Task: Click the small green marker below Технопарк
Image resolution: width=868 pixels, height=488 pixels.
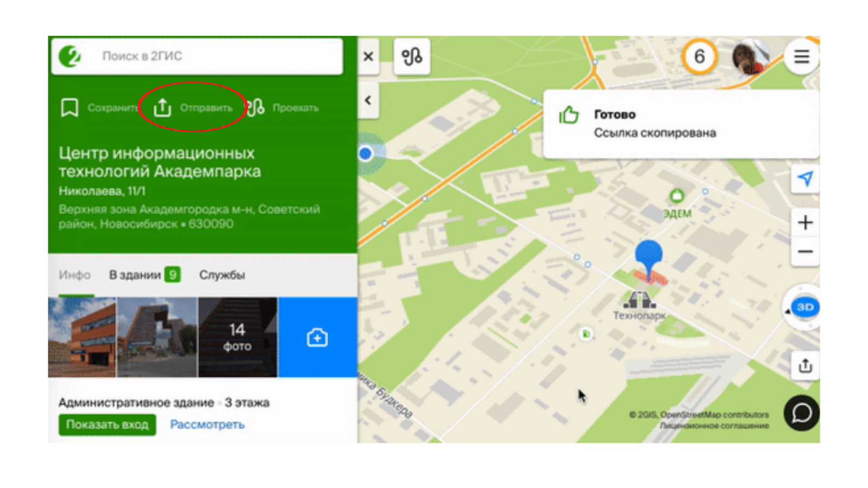Action: point(586,334)
